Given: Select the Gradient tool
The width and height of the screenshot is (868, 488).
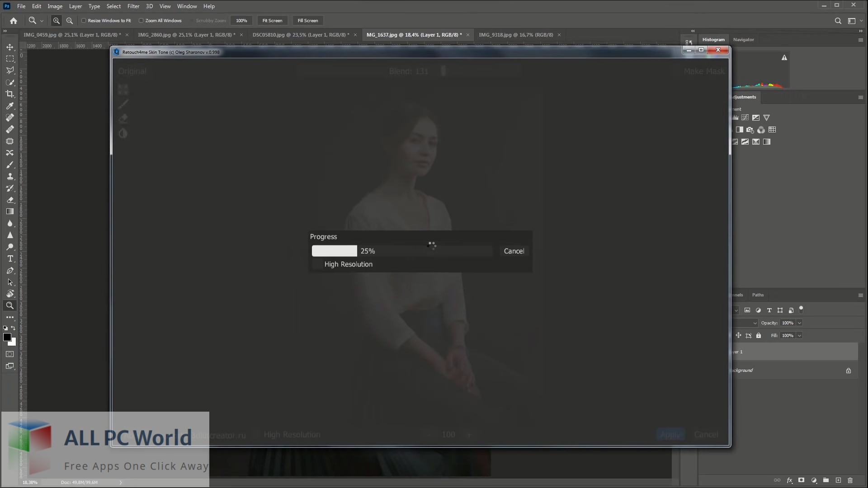Looking at the screenshot, I should [x=10, y=211].
